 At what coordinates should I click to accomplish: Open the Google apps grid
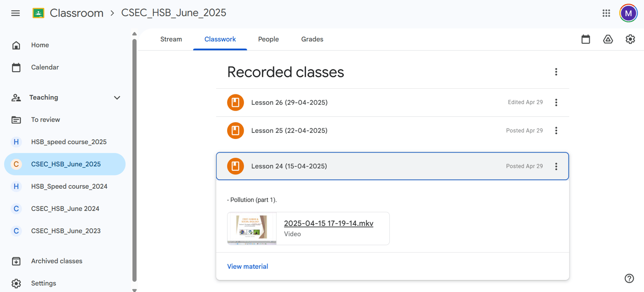pos(606,13)
